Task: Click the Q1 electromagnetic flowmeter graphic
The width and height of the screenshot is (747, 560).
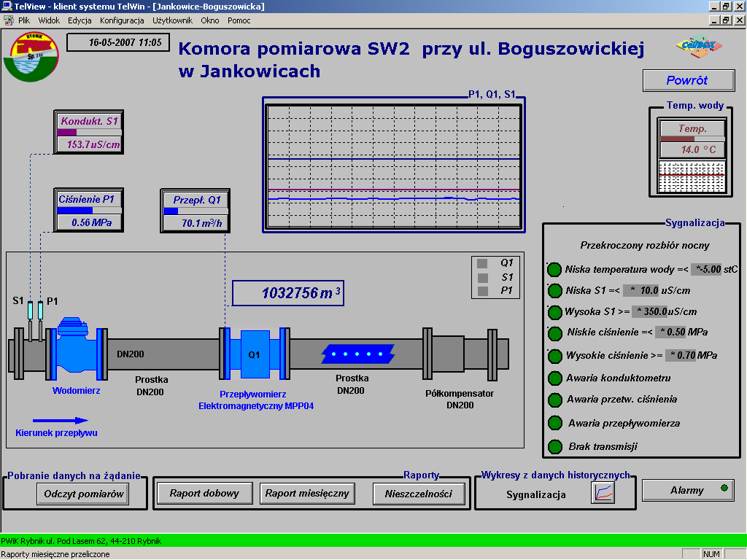Action: [255, 354]
